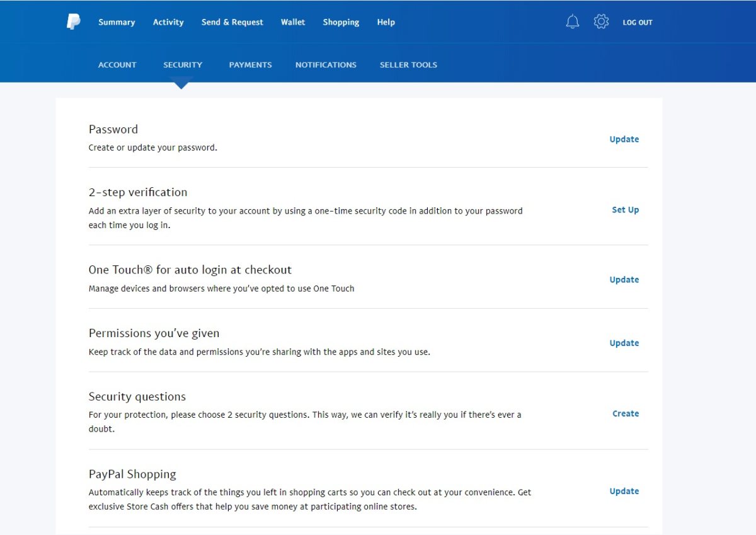Image resolution: width=756 pixels, height=535 pixels.
Task: Switch to the SELLER TOOLS tab
Action: (x=408, y=65)
